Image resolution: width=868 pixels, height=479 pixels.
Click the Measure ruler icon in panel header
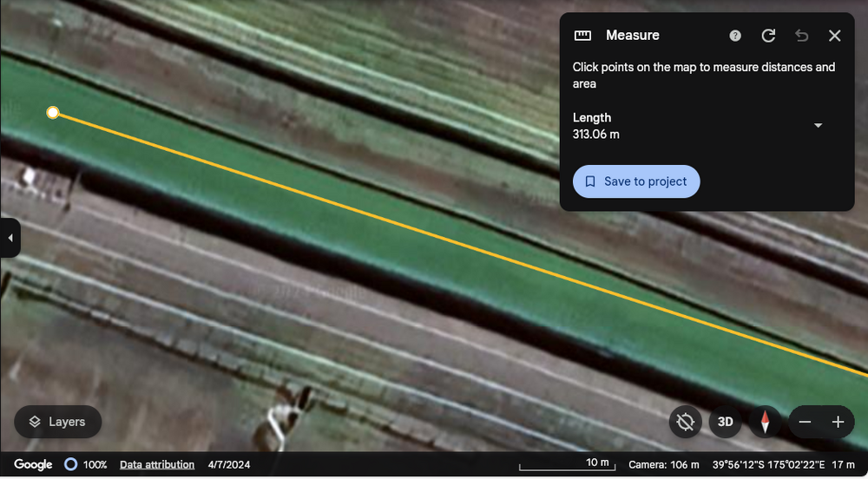point(582,36)
